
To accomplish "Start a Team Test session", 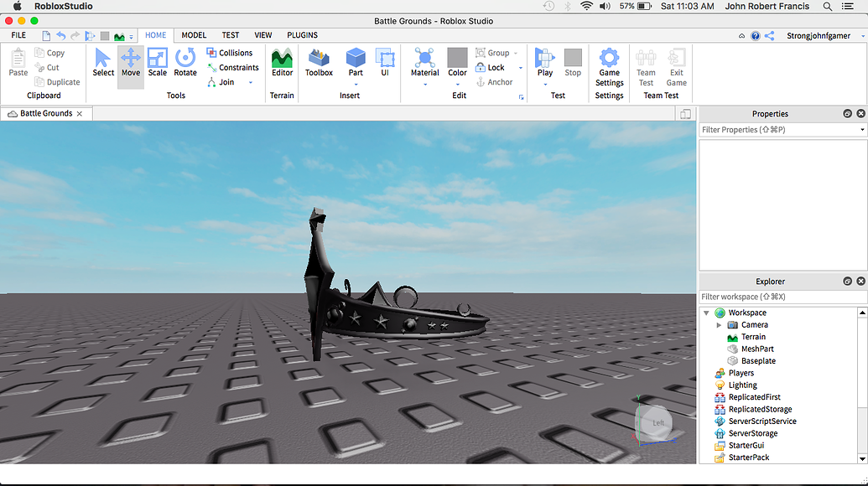I will 646,67.
